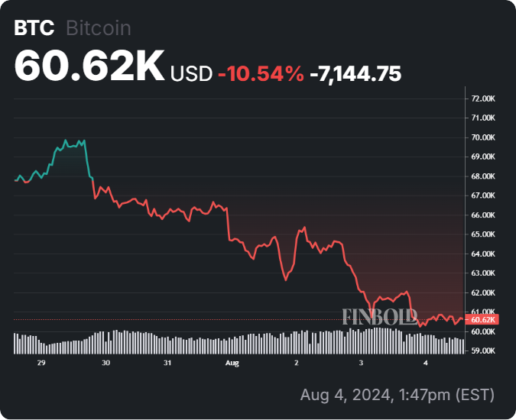This screenshot has height=420, width=516.
Task: Click the 59.00K price axis label
Action: [x=482, y=351]
